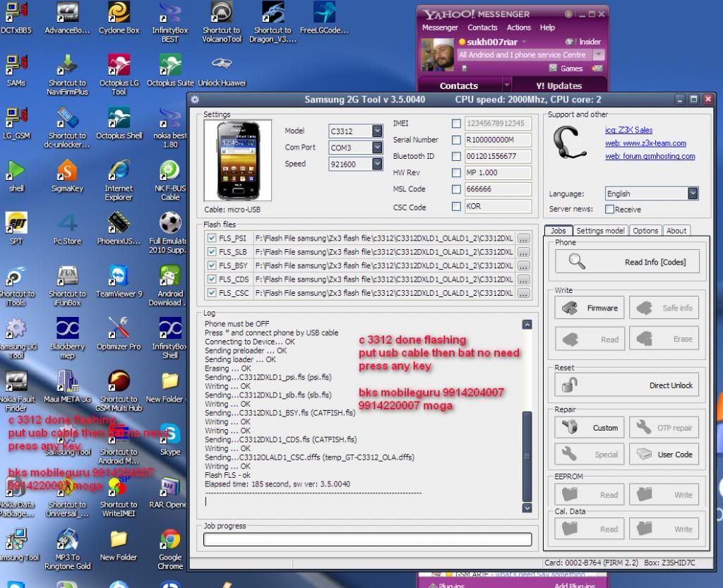723x588 pixels.
Task: Open FreeLGCode desktop icon
Action: coord(324,18)
